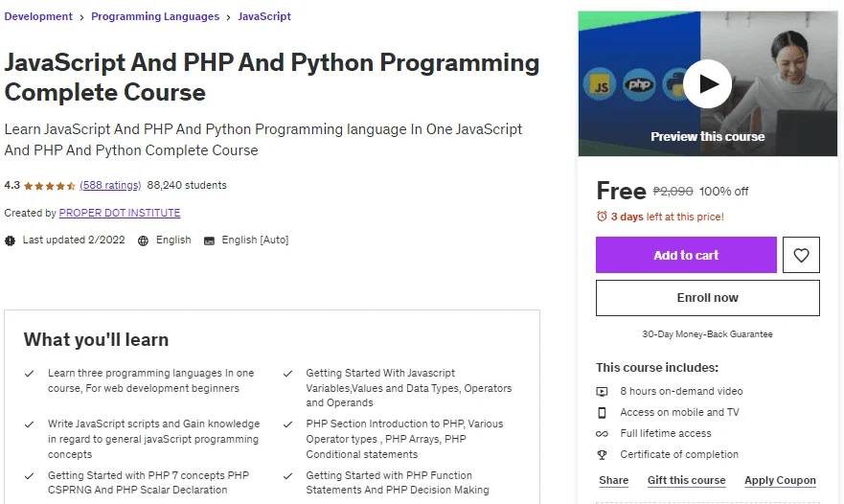Click the 88,240 students text
The width and height of the screenshot is (844, 504).
(187, 185)
